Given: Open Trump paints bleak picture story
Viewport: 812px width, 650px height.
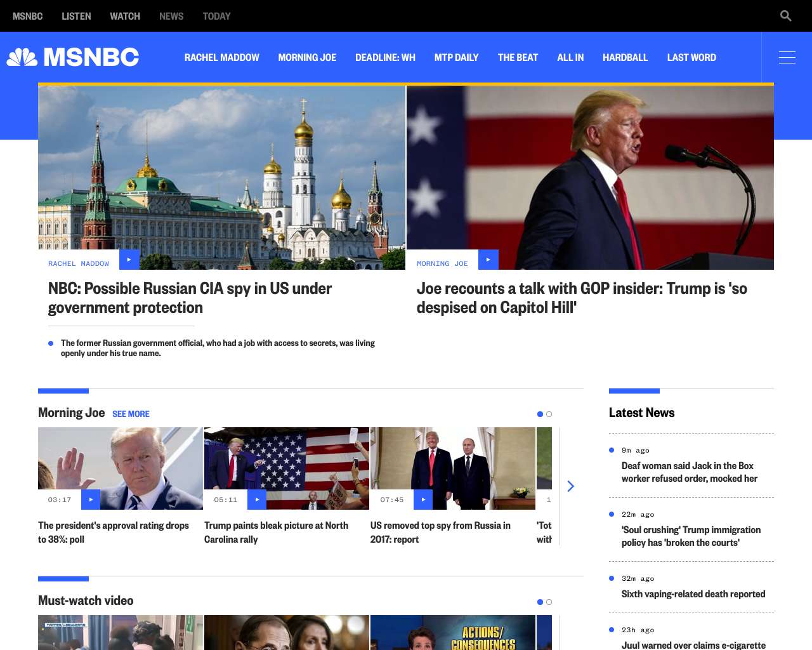Looking at the screenshot, I should tap(276, 532).
